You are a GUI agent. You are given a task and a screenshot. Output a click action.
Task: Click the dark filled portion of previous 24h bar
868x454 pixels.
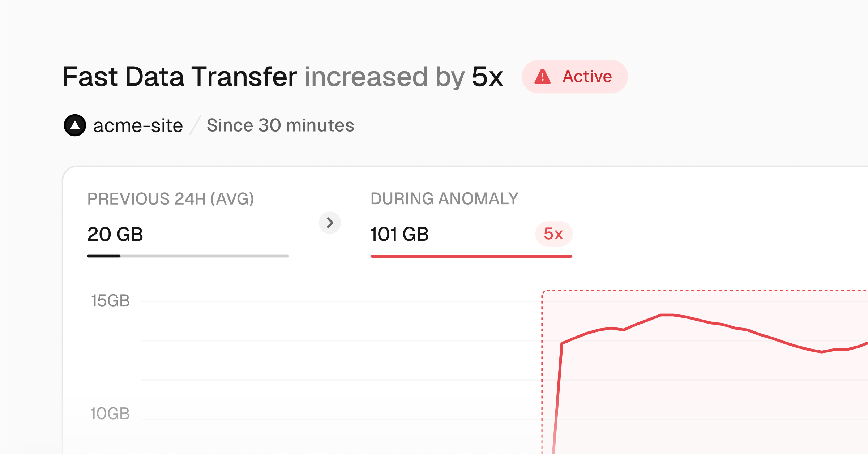pos(104,256)
